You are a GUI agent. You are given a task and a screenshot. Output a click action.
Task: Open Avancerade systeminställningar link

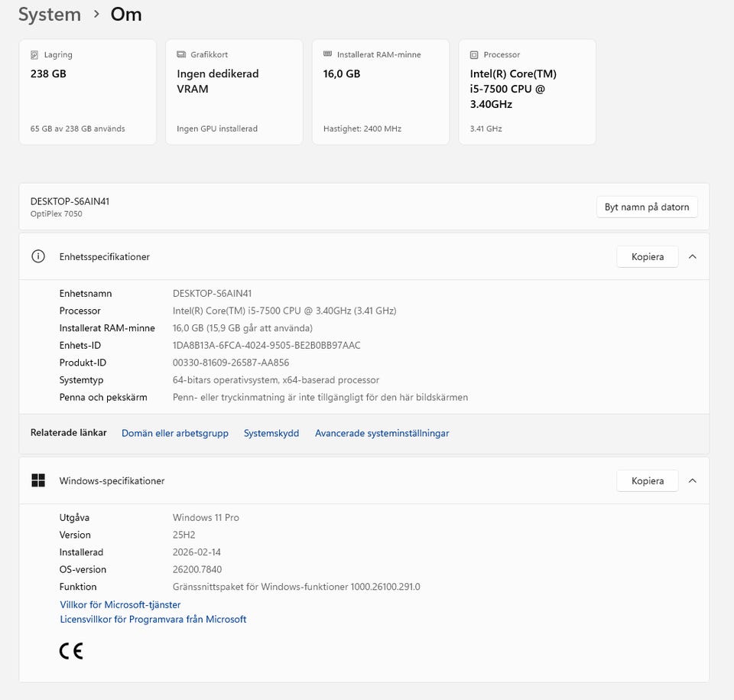pyautogui.click(x=382, y=433)
